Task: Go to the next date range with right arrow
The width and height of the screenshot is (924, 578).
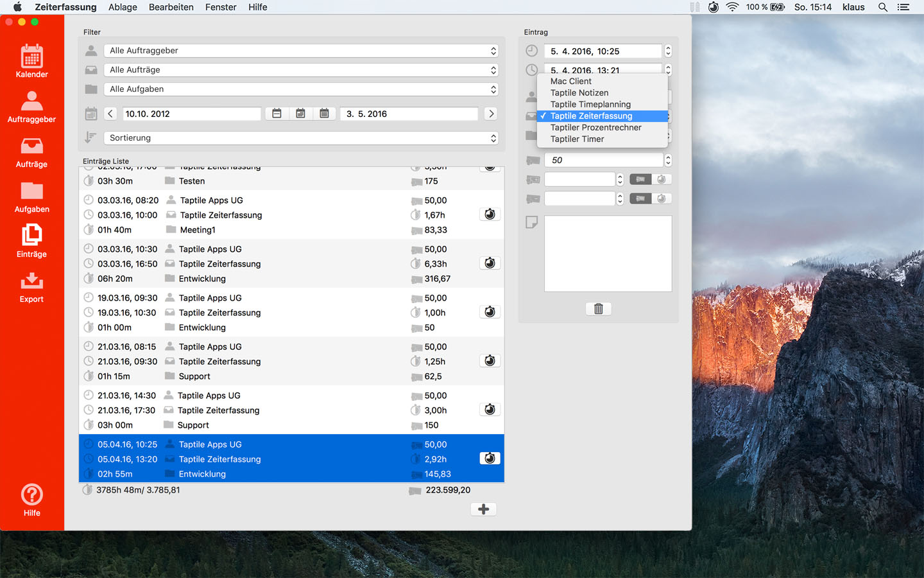Action: pyautogui.click(x=491, y=114)
